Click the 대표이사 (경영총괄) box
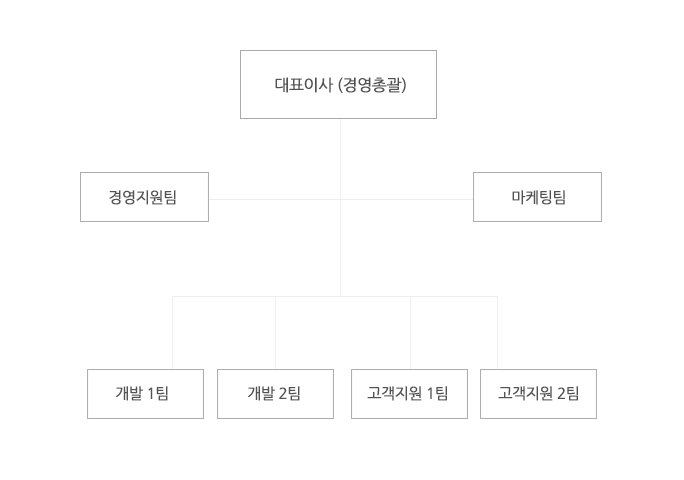The height and width of the screenshot is (480, 684). (x=338, y=85)
